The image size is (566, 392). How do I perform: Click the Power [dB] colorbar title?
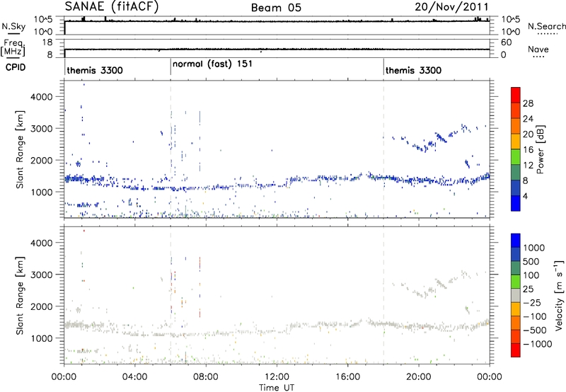541,149
